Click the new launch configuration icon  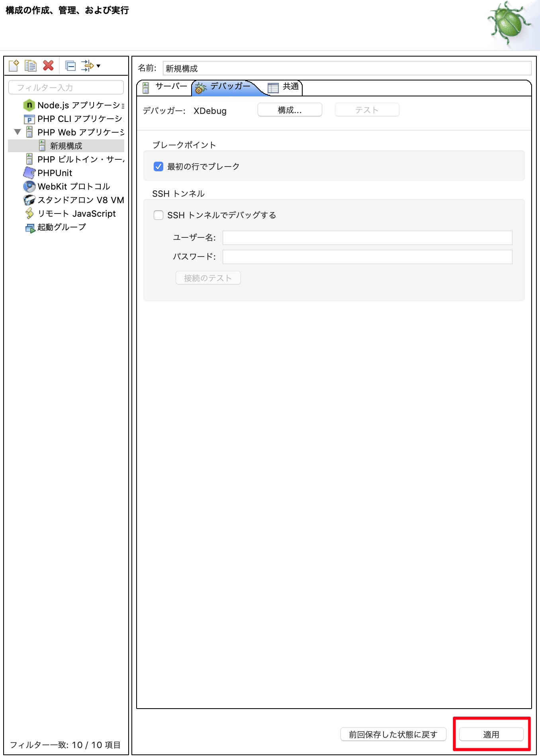(14, 65)
